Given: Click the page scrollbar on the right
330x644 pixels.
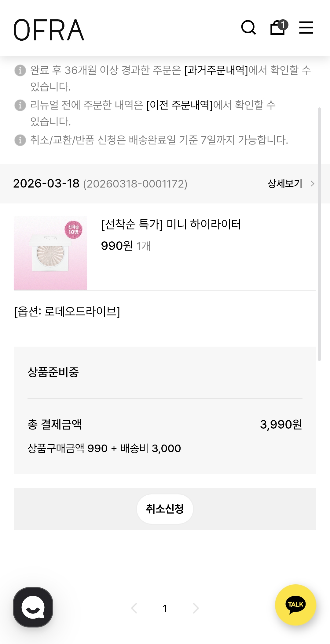Looking at the screenshot, I should (x=319, y=234).
